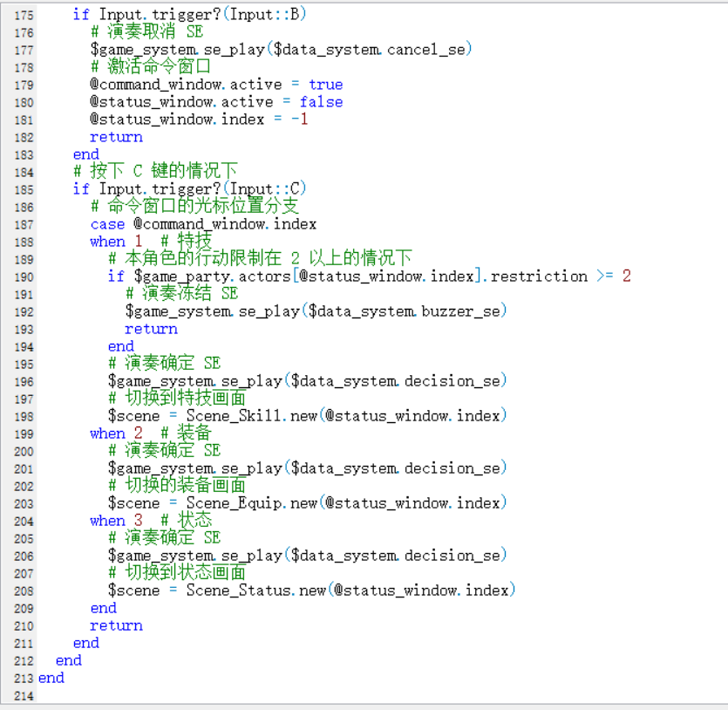Click the 'end' keyword on line 211
Viewport: 728px width, 710px height.
point(86,643)
